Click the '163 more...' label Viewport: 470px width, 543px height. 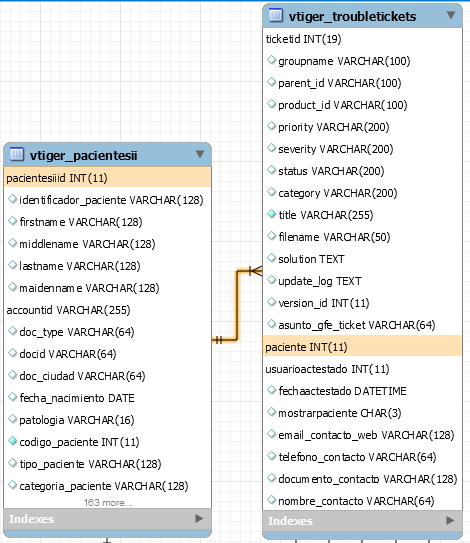pos(108,502)
